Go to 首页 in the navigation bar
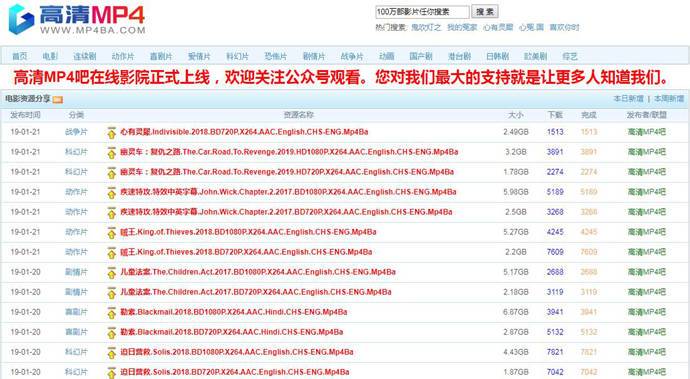Screen dimensions: 690x379 [19, 56]
